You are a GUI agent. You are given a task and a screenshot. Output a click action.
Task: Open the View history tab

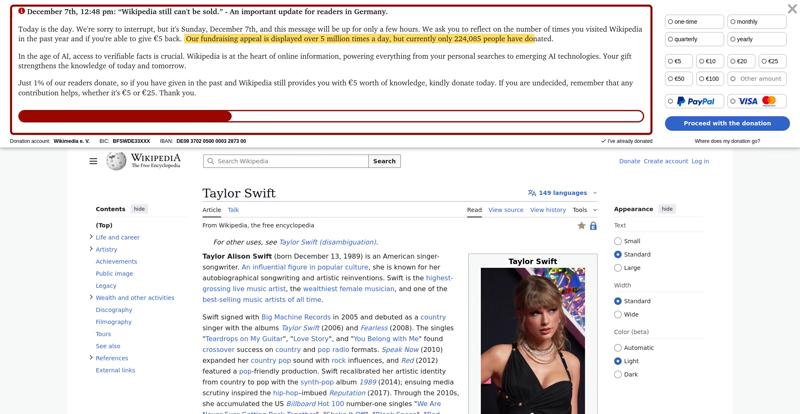pos(548,210)
